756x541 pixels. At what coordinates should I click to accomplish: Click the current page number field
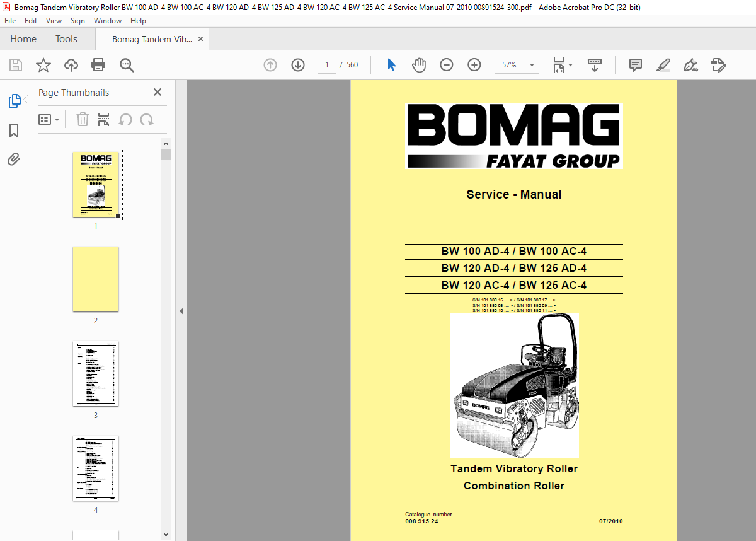coord(327,65)
